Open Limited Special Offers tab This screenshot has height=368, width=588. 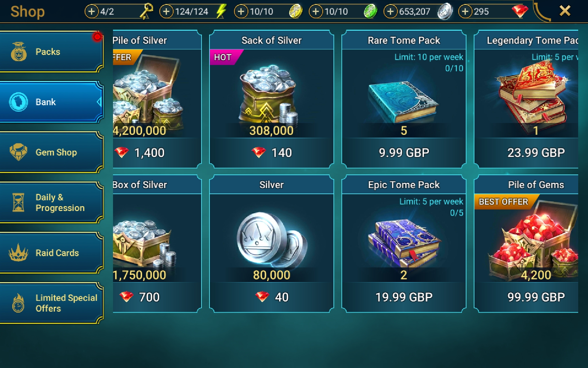click(x=51, y=303)
